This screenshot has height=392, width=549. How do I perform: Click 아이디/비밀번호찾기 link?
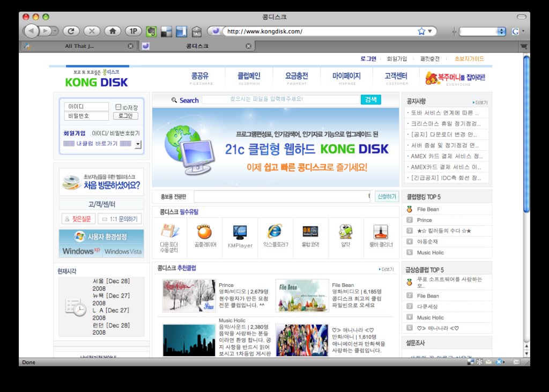[116, 133]
